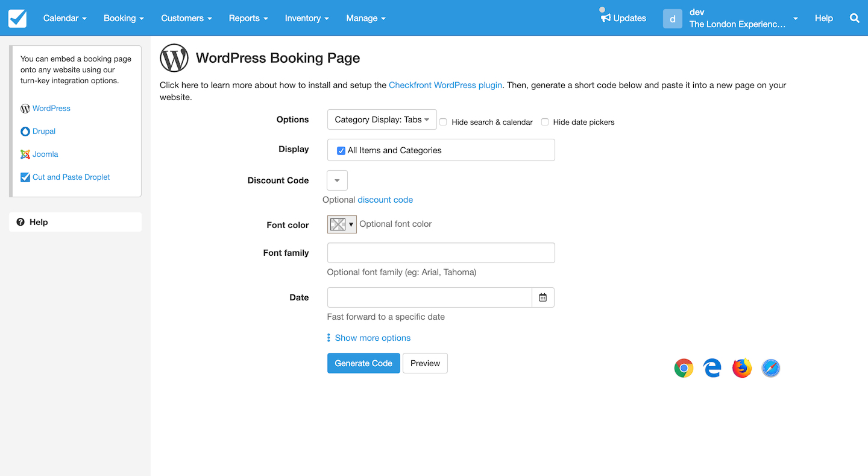Viewport: 868px width, 476px height.
Task: Click the large WordPress logo heading icon
Action: tap(174, 58)
